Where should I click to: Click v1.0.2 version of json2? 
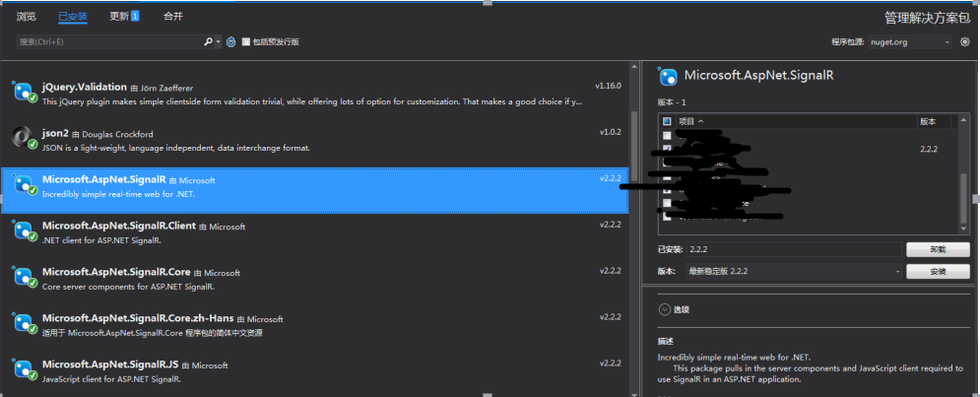[x=610, y=132]
